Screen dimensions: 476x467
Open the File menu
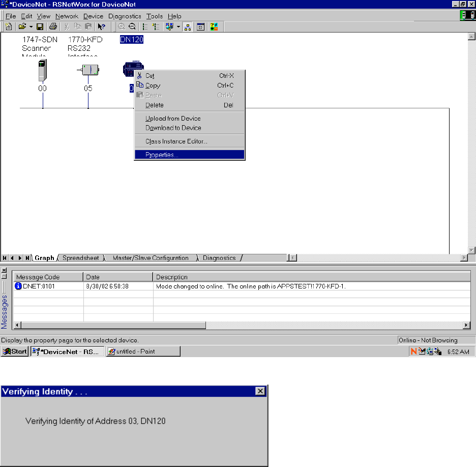11,16
